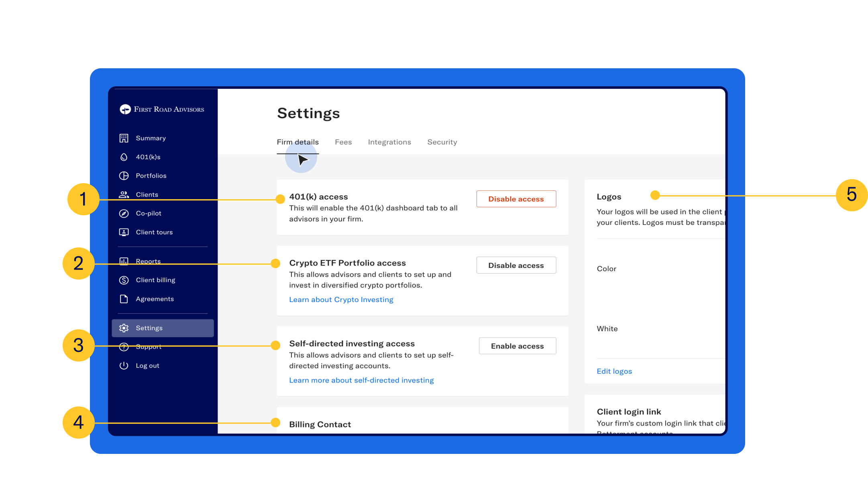Open Portfolios from the sidebar
The width and height of the screenshot is (868, 482).
point(151,176)
